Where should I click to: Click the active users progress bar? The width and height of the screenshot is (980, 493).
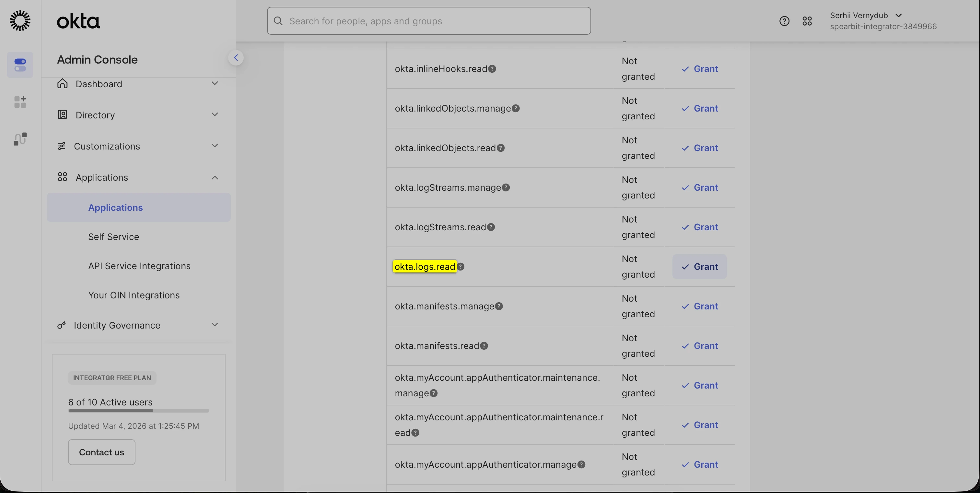tap(138, 410)
